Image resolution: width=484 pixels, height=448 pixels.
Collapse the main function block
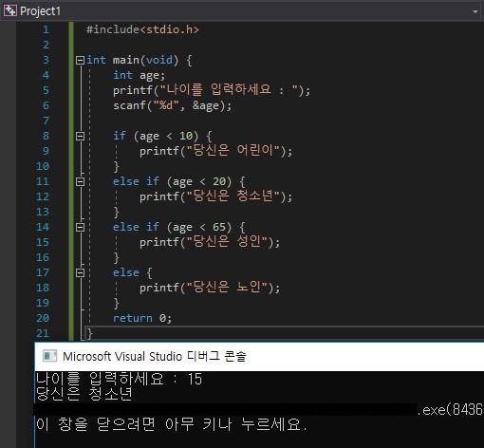81,60
